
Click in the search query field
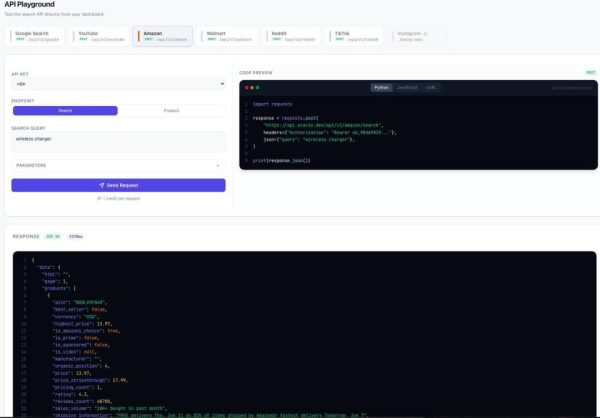coord(118,142)
